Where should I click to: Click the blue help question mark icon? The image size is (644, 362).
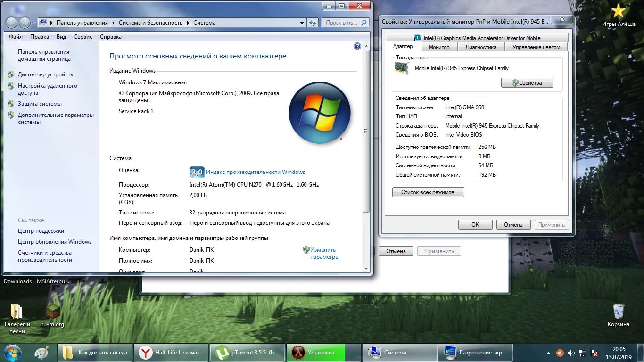pyautogui.click(x=357, y=46)
